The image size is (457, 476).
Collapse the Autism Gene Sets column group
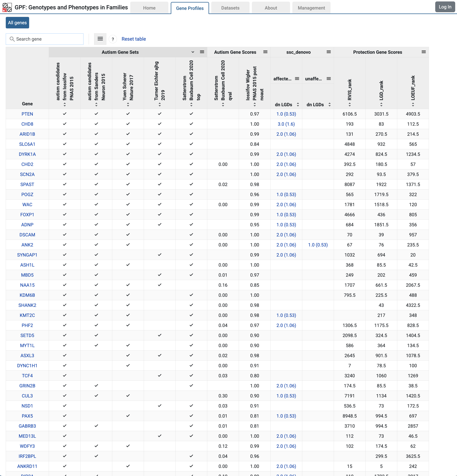coord(193,52)
